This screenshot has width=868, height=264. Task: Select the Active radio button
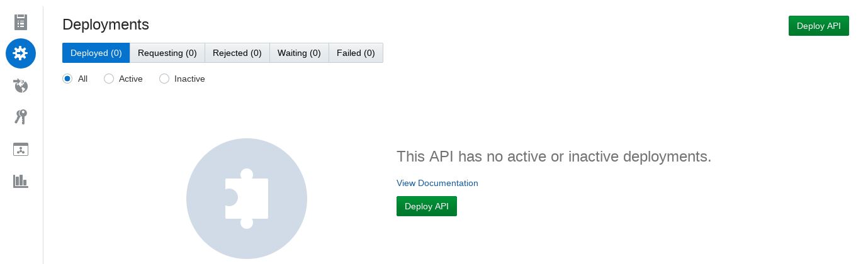(109, 79)
